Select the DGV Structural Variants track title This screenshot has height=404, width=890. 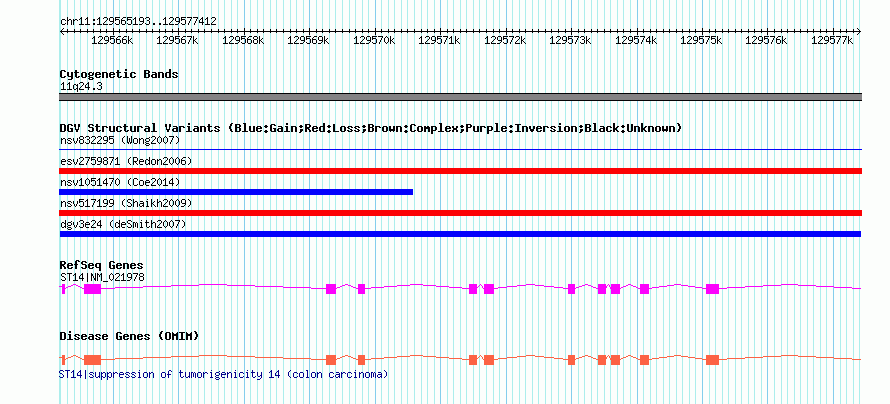point(371,128)
